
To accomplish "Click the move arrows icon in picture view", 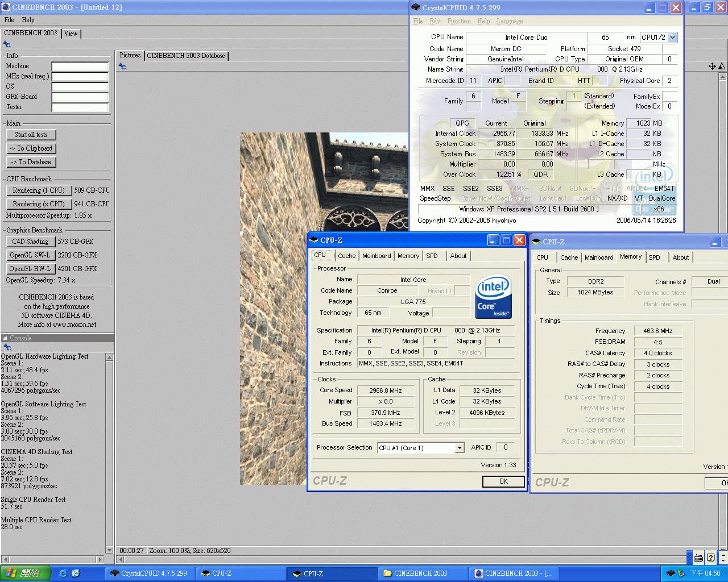I will coord(712,66).
